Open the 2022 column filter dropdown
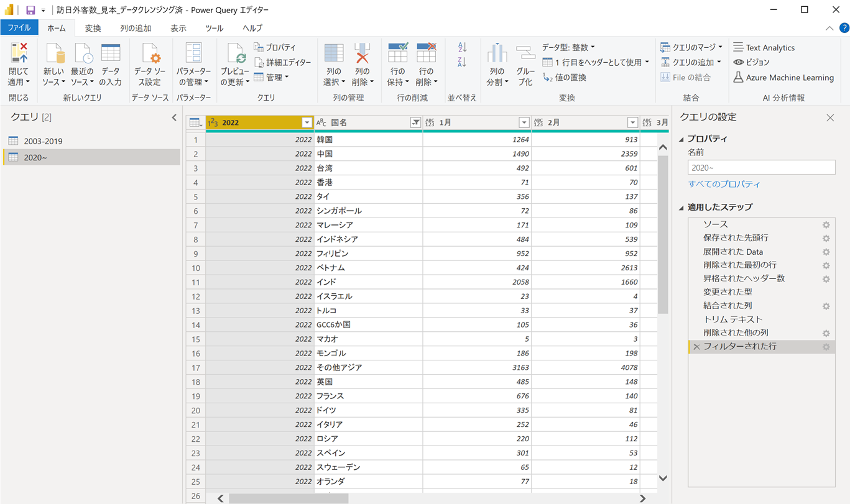The image size is (850, 504). pyautogui.click(x=307, y=122)
